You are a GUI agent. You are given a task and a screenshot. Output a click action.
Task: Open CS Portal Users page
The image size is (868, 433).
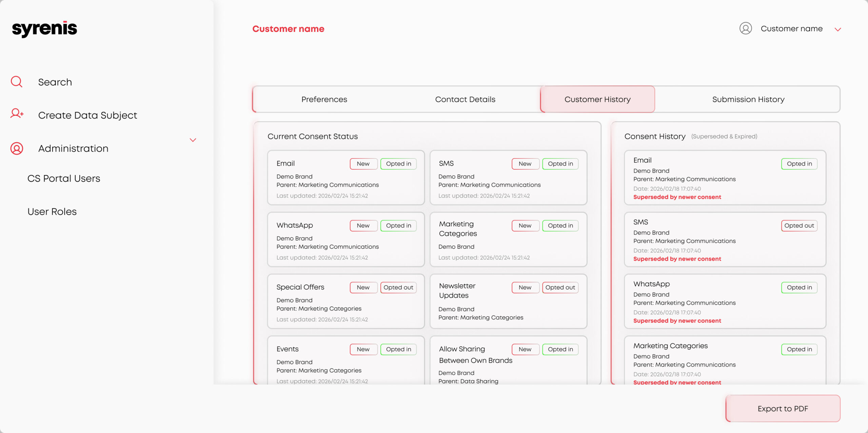[64, 178]
